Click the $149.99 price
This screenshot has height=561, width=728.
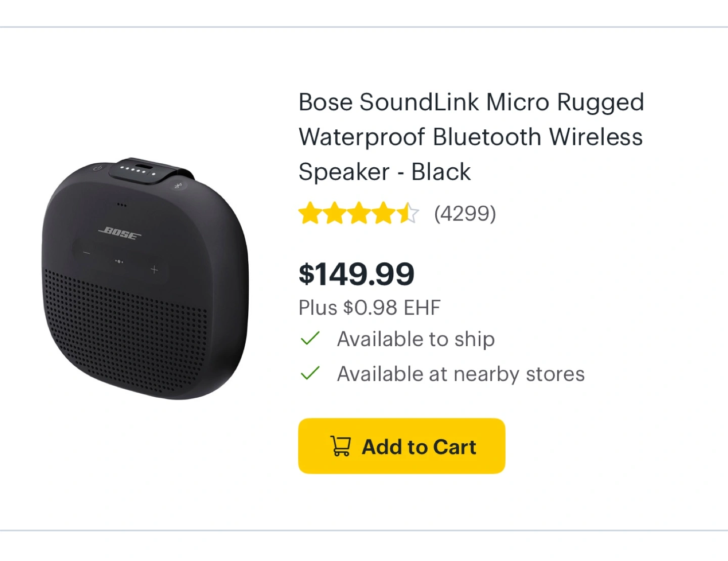[x=356, y=274]
